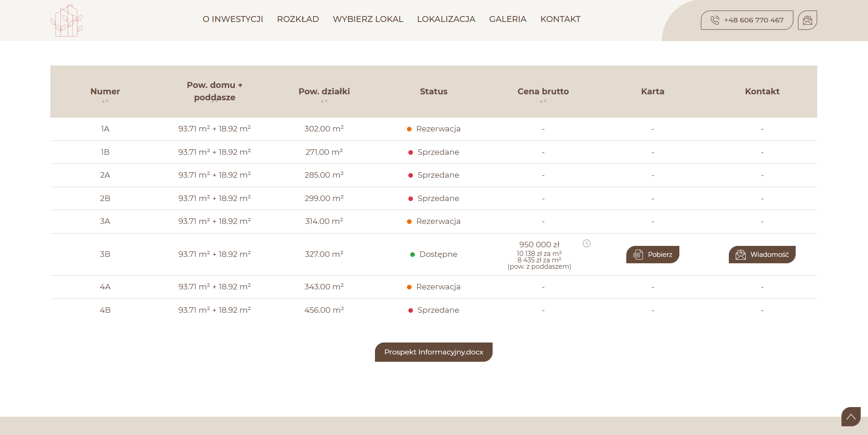The width and height of the screenshot is (868, 435).
Task: Open the GALERIA page
Action: [508, 19]
